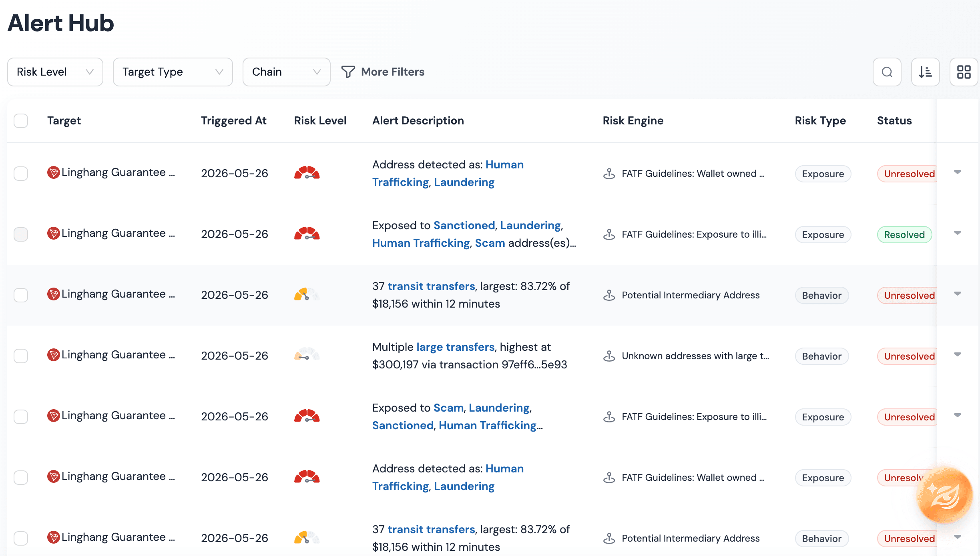Click the Risk Type column header

coord(820,121)
